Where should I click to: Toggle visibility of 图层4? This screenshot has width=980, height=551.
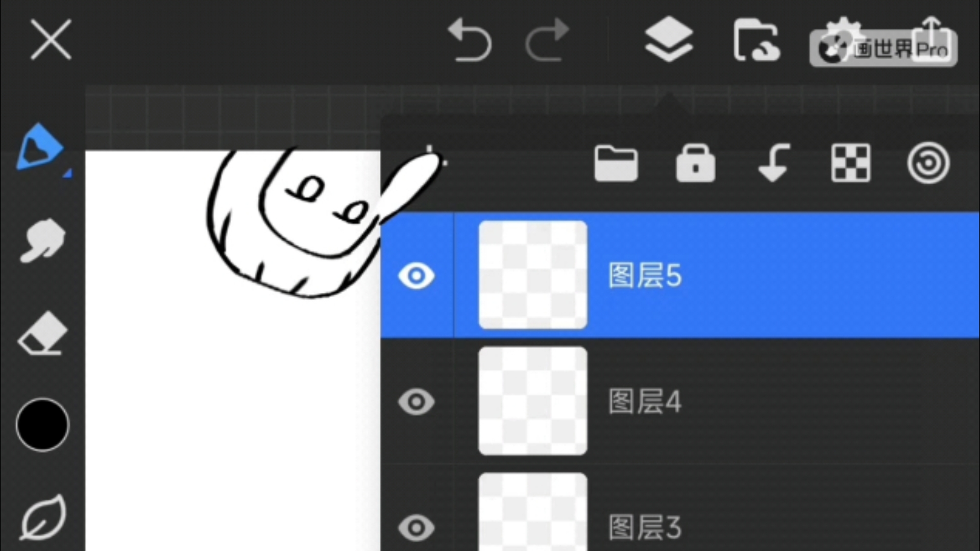pos(416,399)
